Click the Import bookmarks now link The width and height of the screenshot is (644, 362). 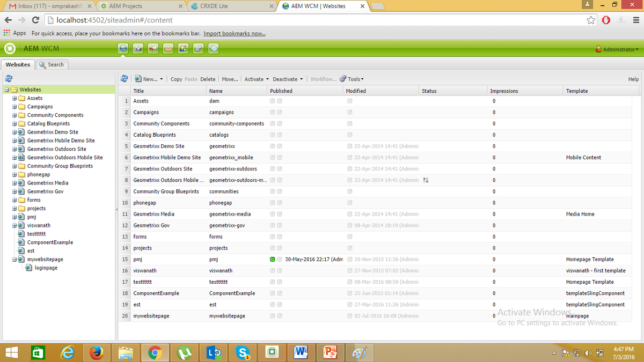pyautogui.click(x=235, y=33)
